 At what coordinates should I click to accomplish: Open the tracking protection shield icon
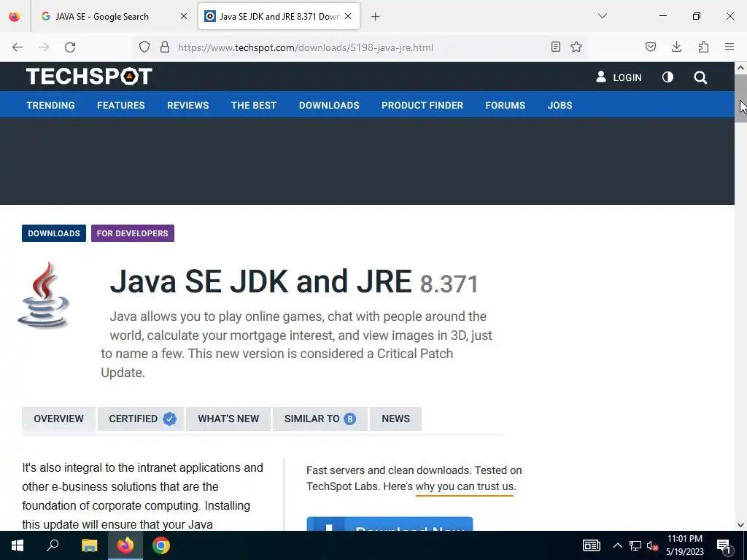(144, 47)
